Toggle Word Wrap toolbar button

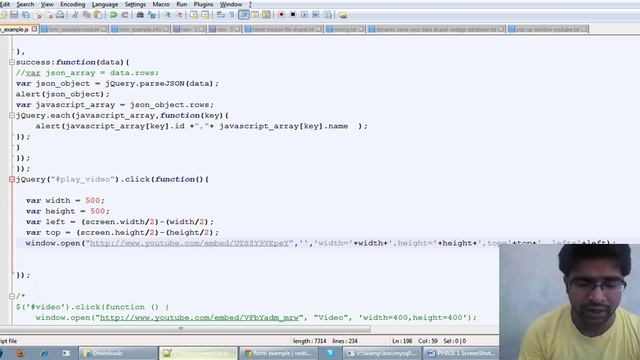221,15
